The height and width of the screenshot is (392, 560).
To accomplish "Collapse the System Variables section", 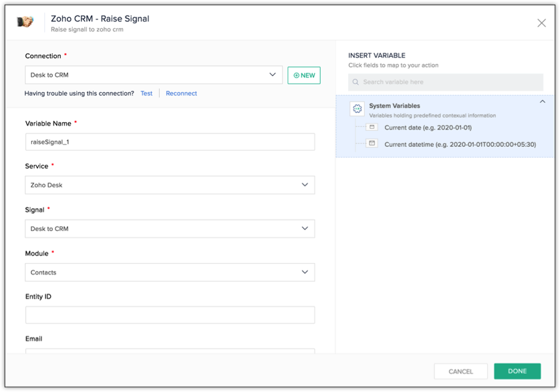I will click(542, 102).
